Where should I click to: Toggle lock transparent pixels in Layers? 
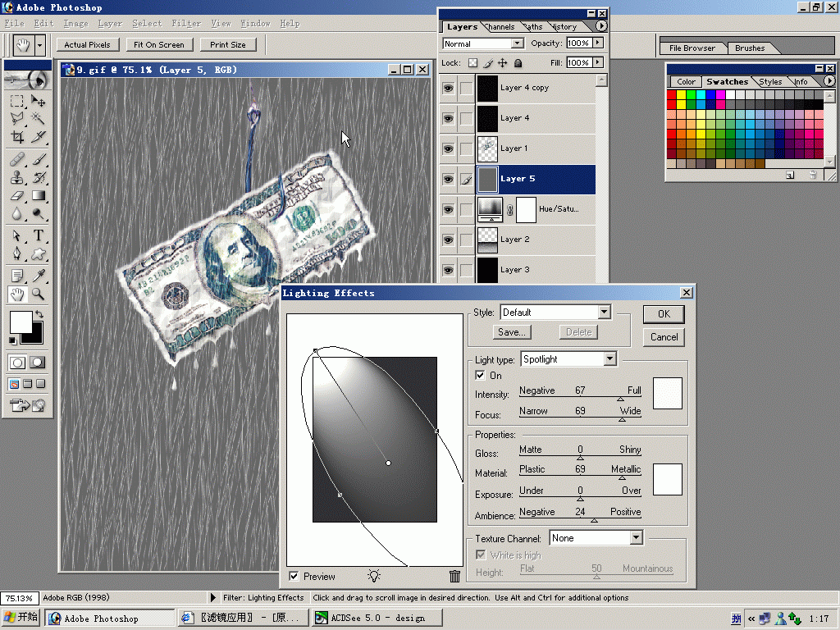click(x=472, y=63)
